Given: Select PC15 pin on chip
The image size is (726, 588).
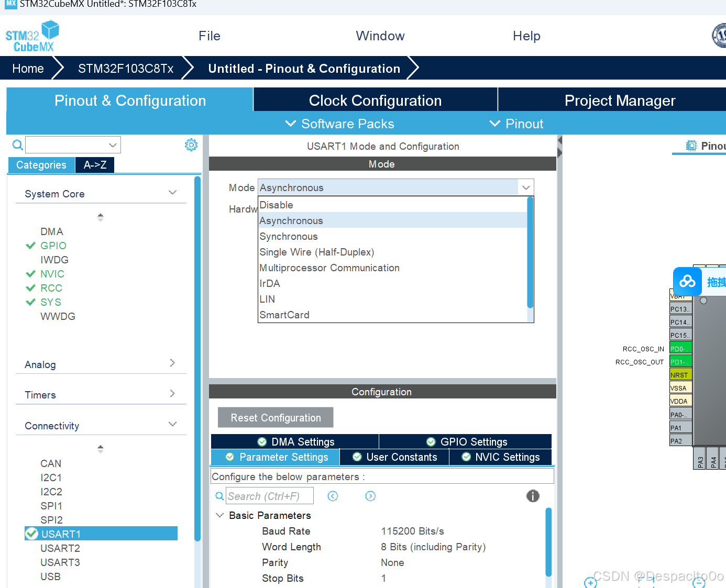Looking at the screenshot, I should 680,335.
